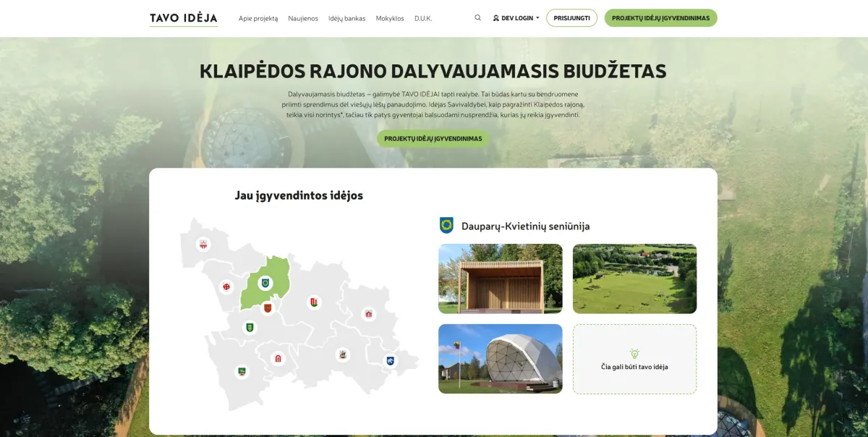
Task: Select the red cross circle emblem on map
Action: [x=226, y=287]
